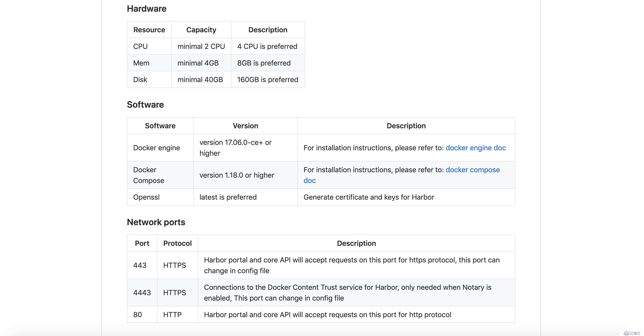Click the 'minimal 40GB' cell
This screenshot has width=644, height=336.
201,79
